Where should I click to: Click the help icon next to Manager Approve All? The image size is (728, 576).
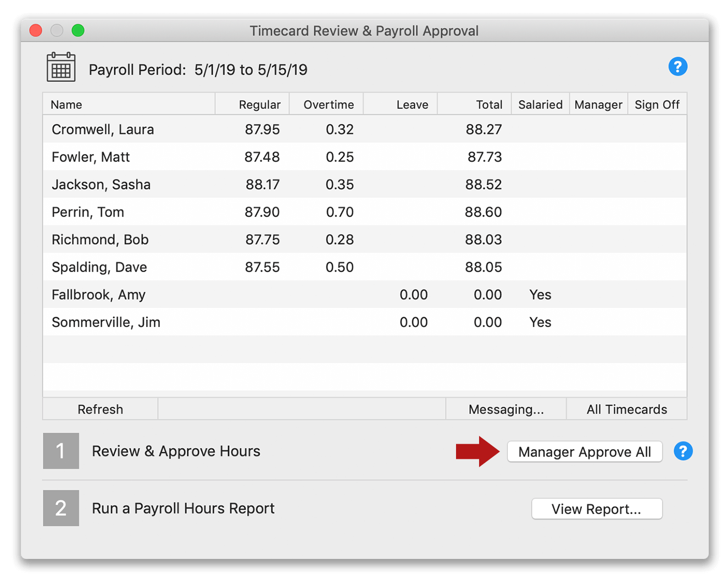coord(683,451)
